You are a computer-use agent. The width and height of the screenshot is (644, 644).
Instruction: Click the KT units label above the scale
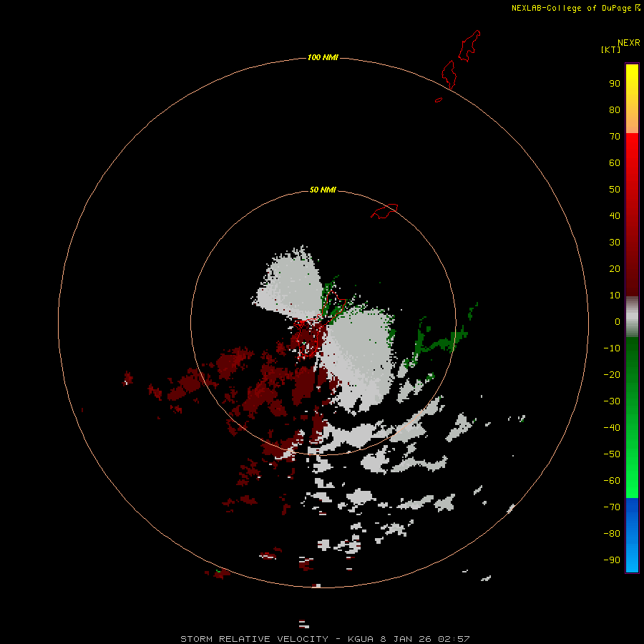coord(610,49)
